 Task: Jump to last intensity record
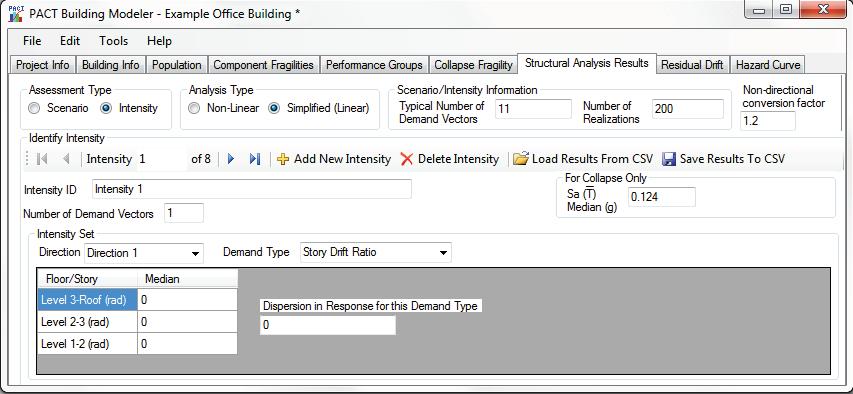click(x=255, y=159)
